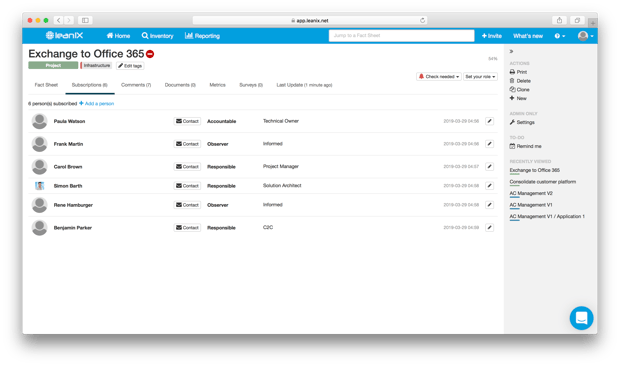Click Rene Hamburger's avatar

[x=40, y=205]
